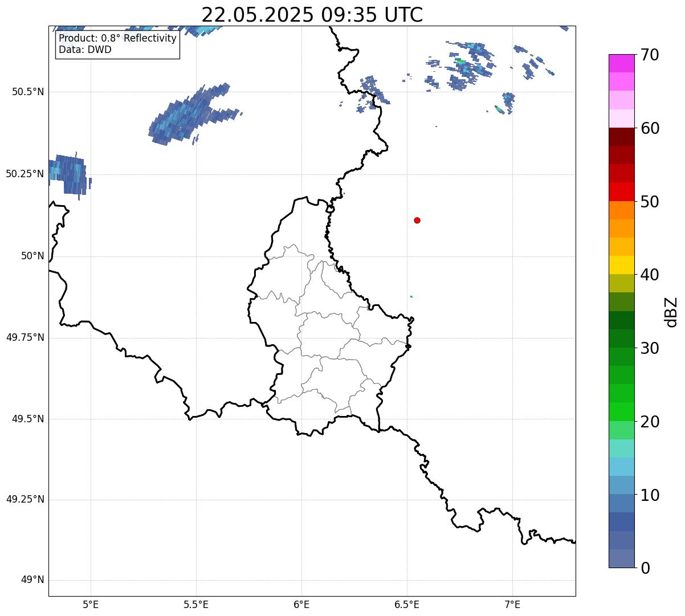This screenshot has width=685, height=616.
Task: Select the 49°N latitude label
Action: (32, 580)
